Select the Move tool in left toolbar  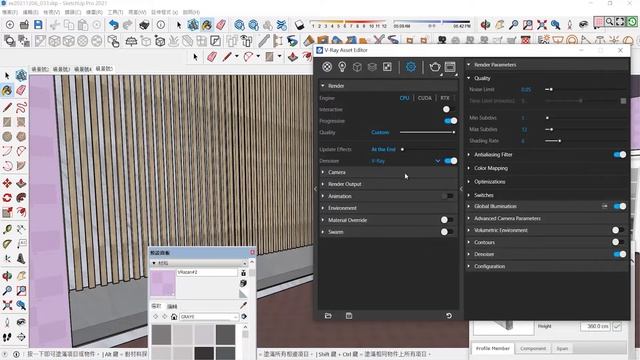(7, 183)
